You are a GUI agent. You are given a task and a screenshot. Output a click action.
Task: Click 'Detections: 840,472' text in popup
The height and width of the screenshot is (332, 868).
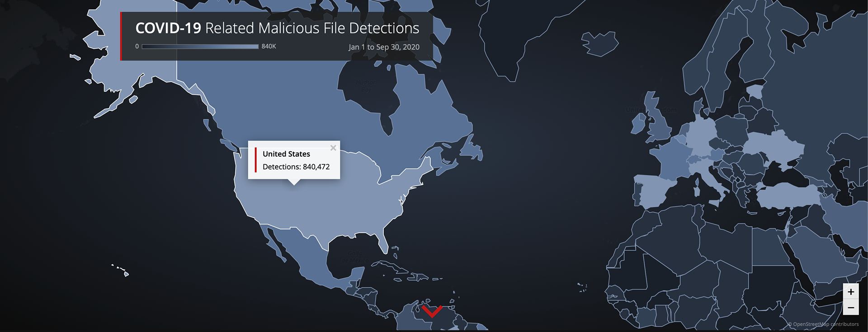point(296,167)
